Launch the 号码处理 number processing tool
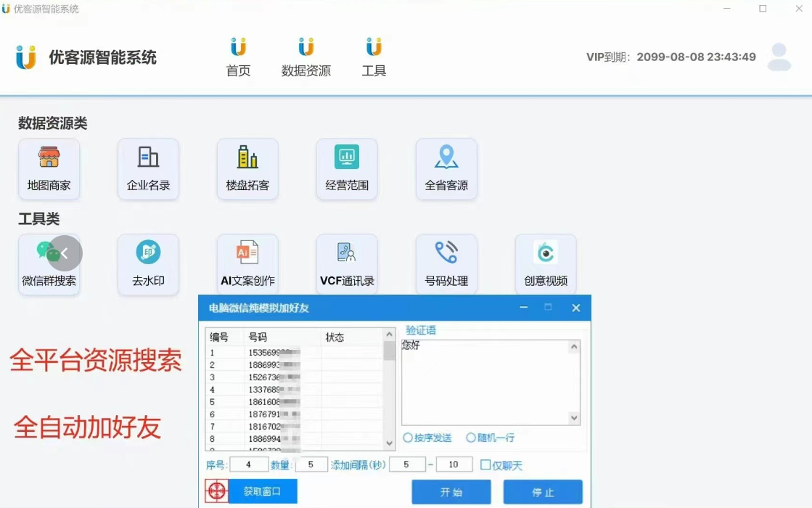 446,264
